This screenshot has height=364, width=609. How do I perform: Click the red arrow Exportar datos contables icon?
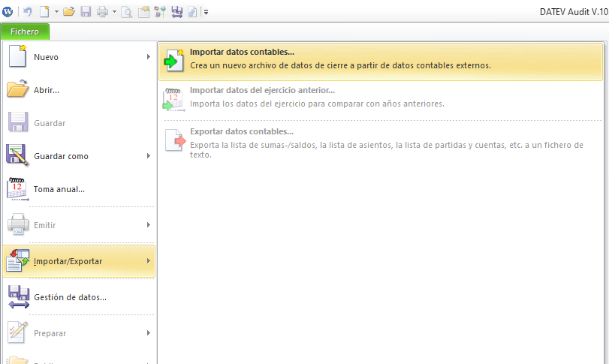coord(176,140)
